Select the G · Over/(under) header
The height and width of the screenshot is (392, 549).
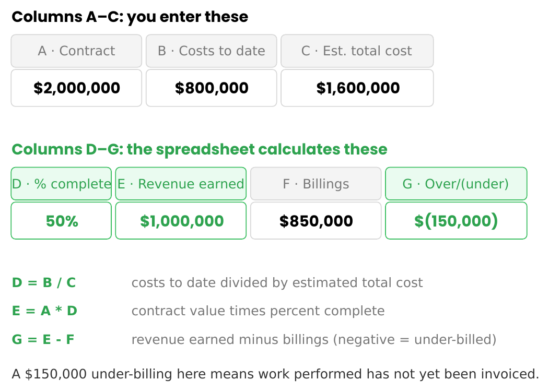[456, 184]
